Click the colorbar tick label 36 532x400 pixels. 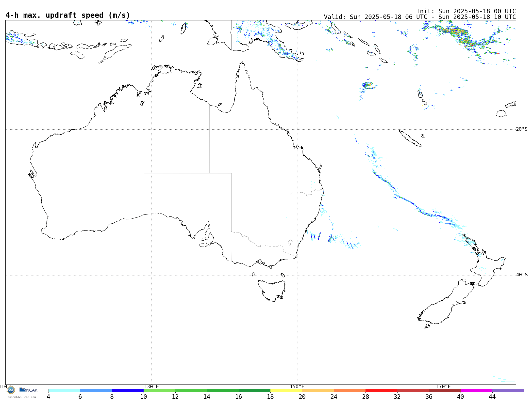pyautogui.click(x=429, y=397)
